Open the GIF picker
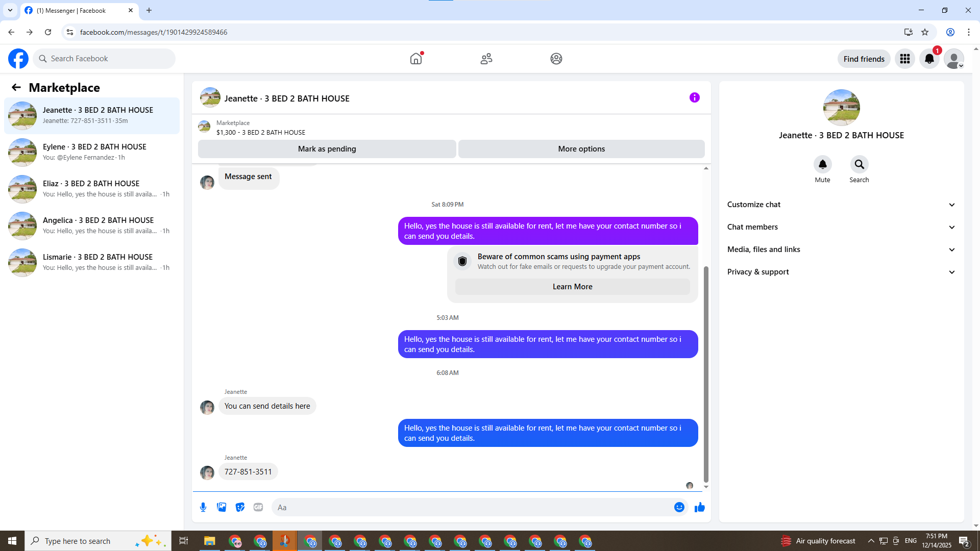This screenshot has height=551, width=980. pyautogui.click(x=258, y=507)
